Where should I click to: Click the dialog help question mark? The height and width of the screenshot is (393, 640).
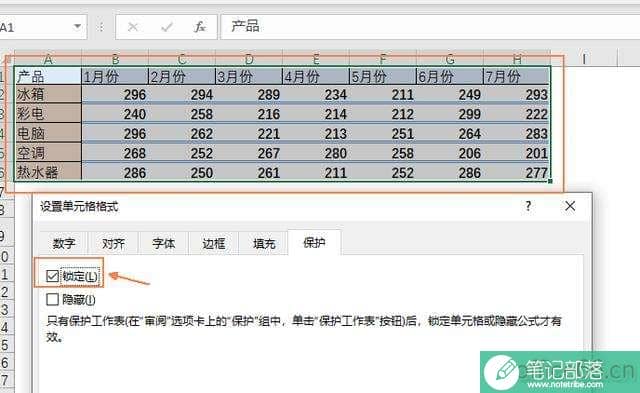(528, 206)
